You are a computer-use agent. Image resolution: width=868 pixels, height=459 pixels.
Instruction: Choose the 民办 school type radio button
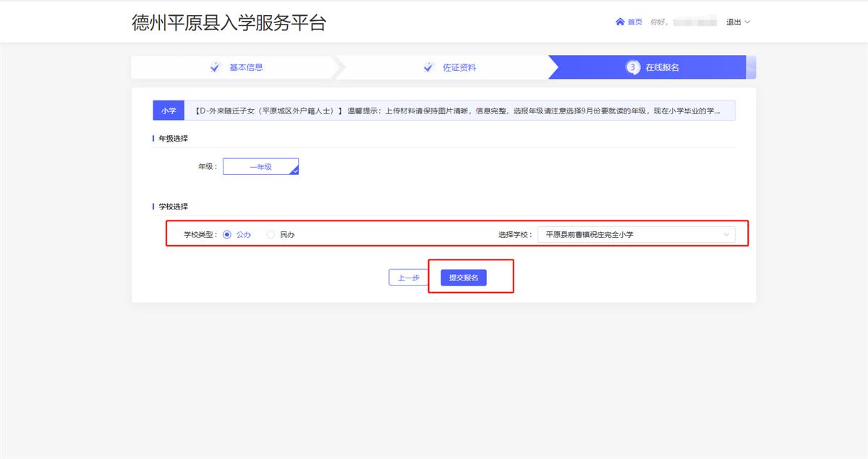(x=271, y=234)
